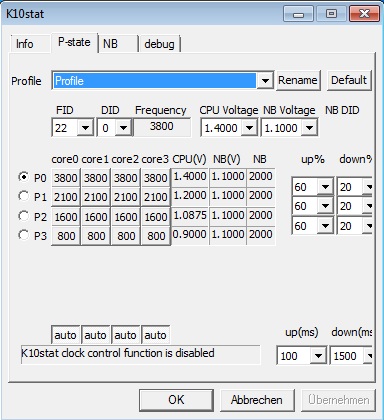The height and width of the screenshot is (420, 384).
Task: Click the Default button
Action: [x=349, y=80]
